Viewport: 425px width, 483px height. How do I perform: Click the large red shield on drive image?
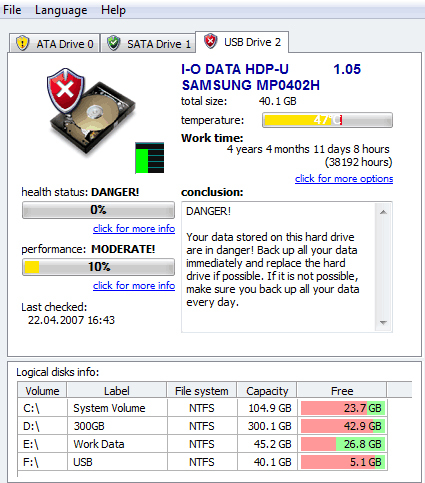click(65, 90)
